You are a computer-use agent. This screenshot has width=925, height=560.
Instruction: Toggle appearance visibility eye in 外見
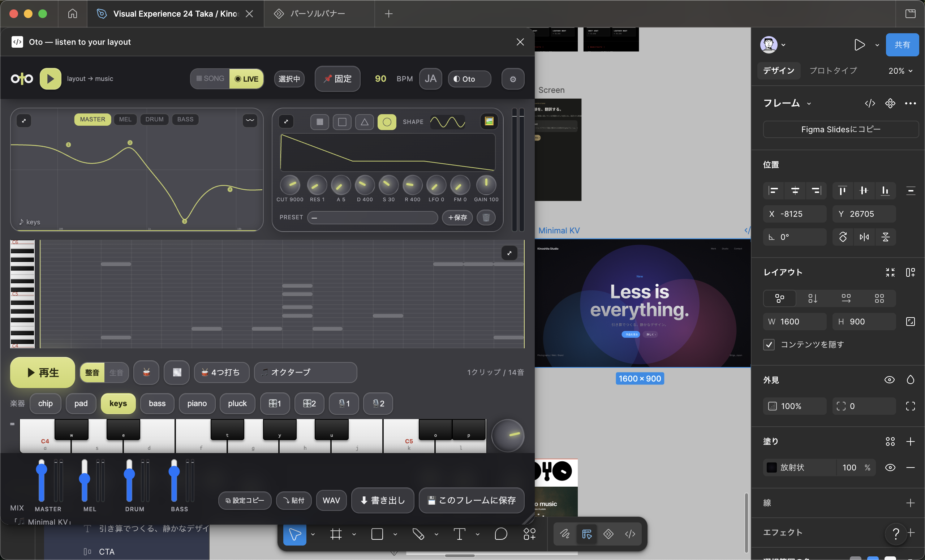point(889,380)
